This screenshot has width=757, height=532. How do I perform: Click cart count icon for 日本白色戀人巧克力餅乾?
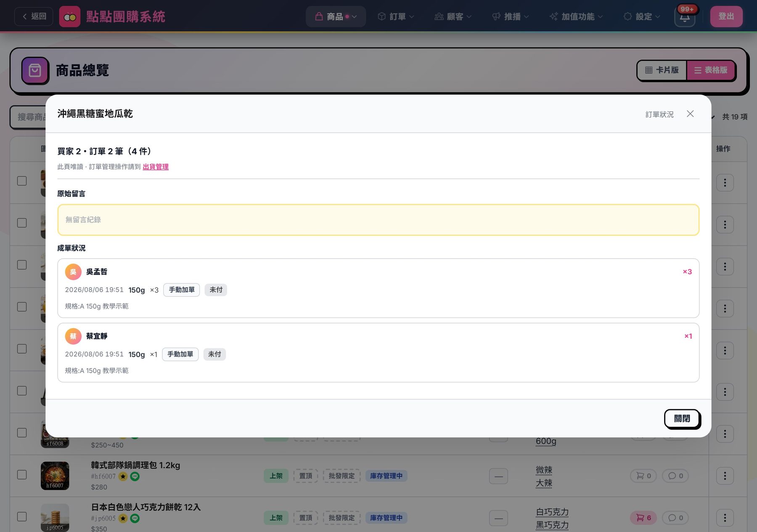click(x=643, y=518)
